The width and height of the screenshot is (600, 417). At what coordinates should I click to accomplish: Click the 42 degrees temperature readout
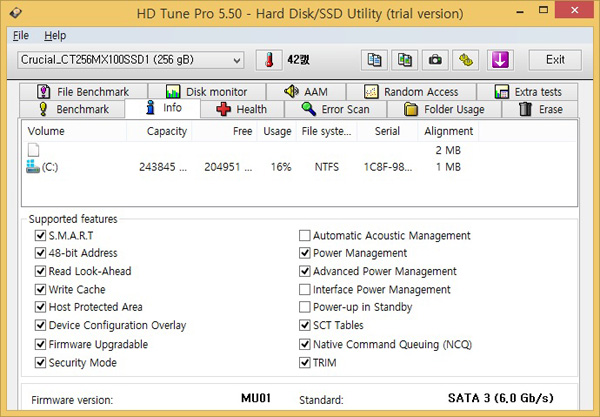point(298,60)
